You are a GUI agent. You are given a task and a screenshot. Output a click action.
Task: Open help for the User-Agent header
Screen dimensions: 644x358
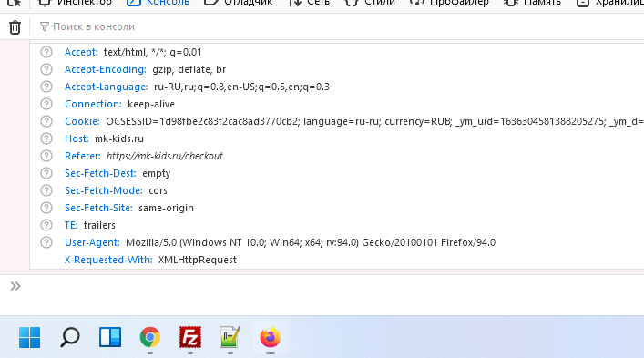pyautogui.click(x=46, y=242)
